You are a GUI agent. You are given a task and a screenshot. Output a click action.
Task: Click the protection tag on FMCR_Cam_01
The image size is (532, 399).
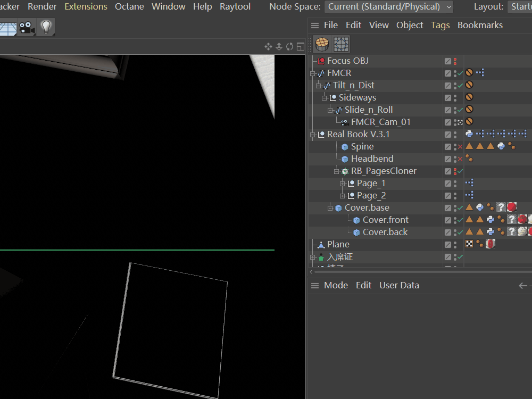coord(469,122)
